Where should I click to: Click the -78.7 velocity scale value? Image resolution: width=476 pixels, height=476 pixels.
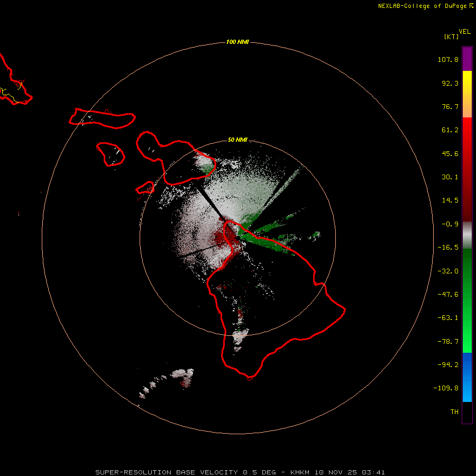tap(448, 342)
